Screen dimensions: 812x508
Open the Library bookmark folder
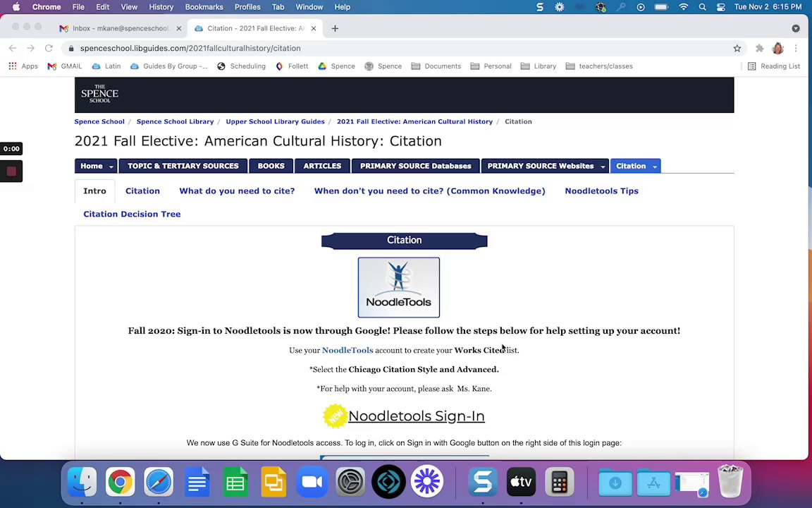(539, 66)
